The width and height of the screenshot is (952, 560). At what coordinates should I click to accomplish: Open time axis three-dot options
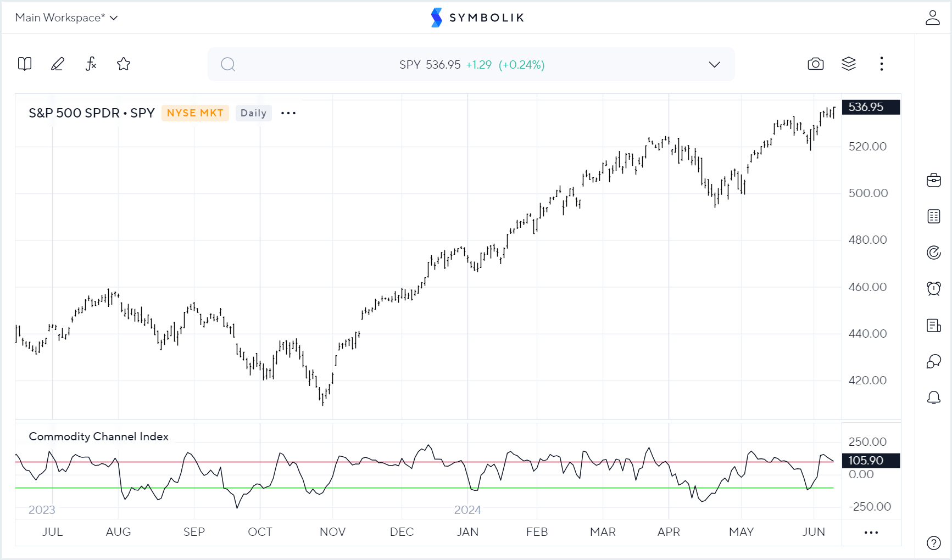[871, 533]
